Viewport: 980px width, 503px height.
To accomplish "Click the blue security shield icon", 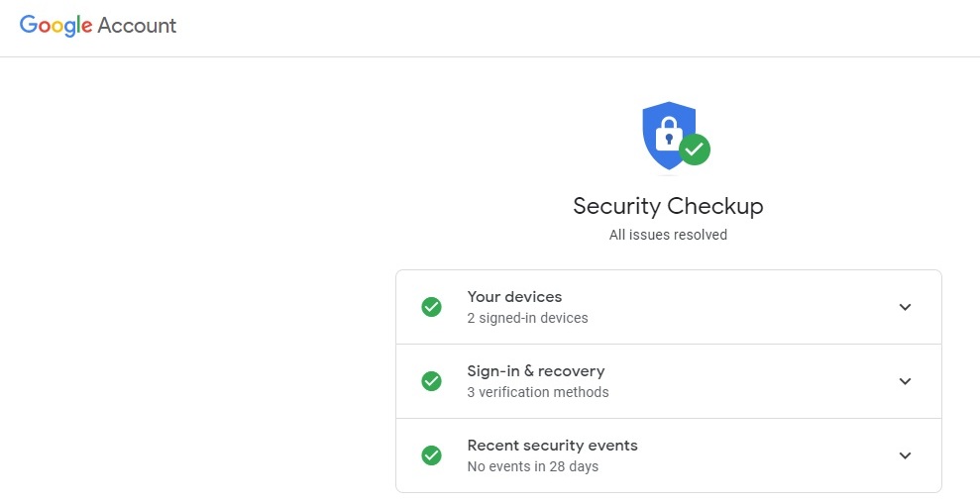I will (669, 135).
